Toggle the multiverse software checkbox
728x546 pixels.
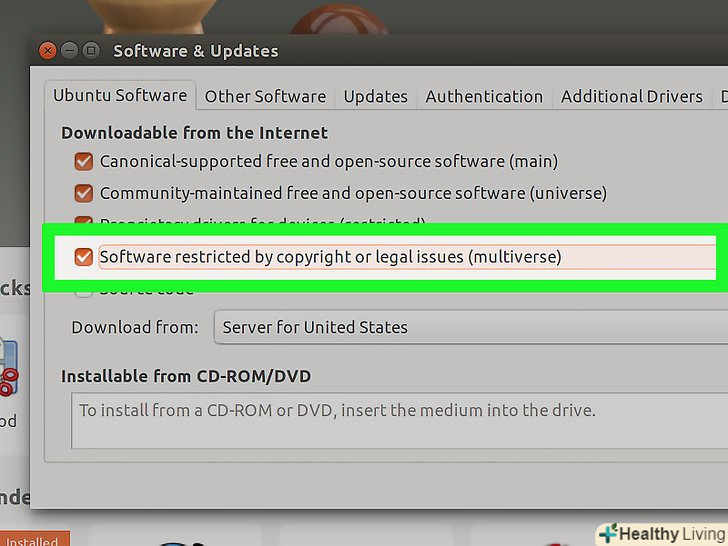point(83,257)
